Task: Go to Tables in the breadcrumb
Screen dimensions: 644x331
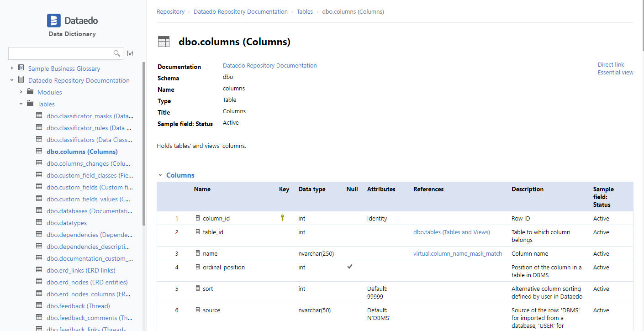Action: (x=305, y=12)
